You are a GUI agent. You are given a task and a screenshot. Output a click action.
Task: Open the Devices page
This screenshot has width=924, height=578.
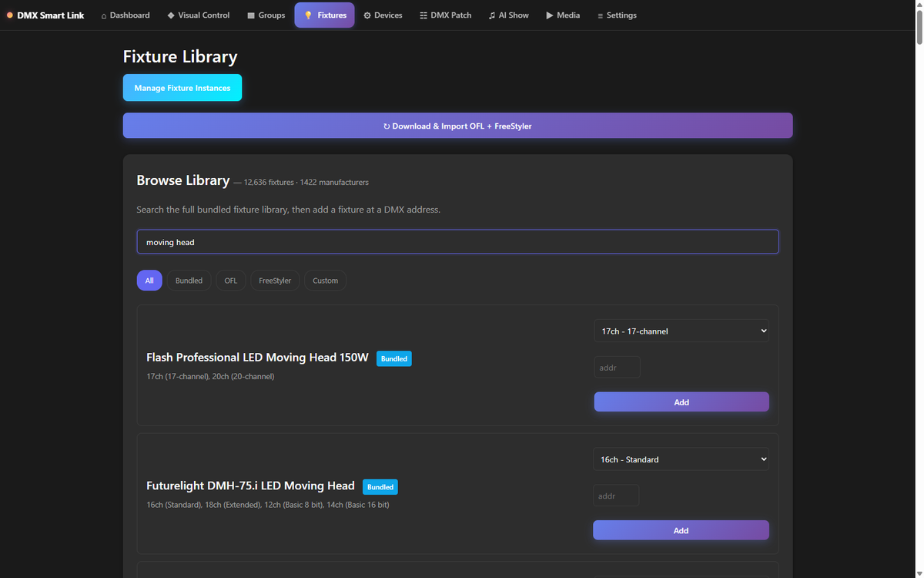[x=383, y=15]
